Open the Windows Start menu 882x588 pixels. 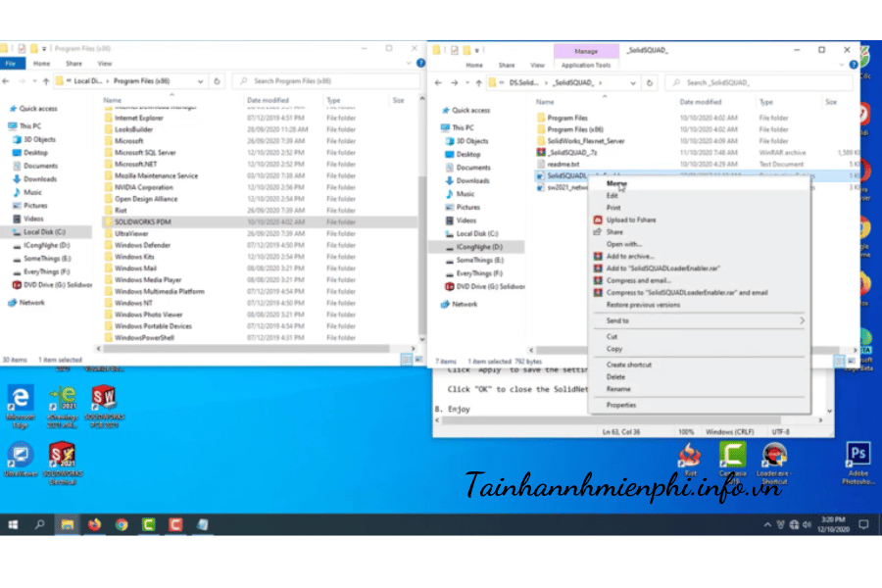[x=13, y=525]
